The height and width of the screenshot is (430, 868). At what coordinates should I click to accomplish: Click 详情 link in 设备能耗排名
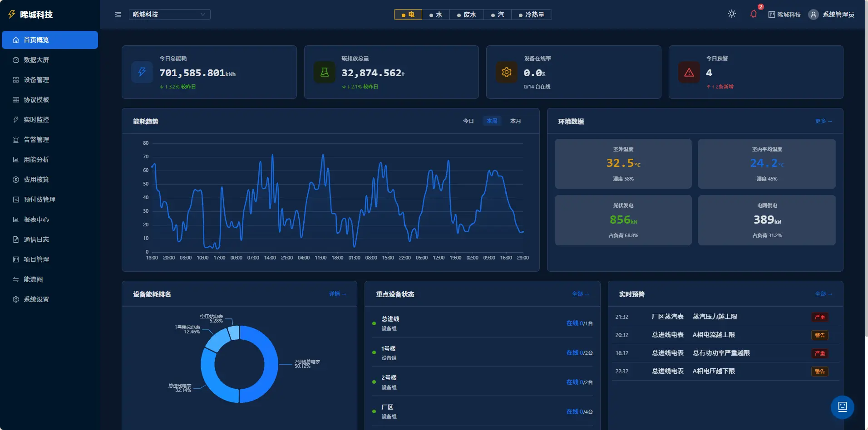[337, 294]
